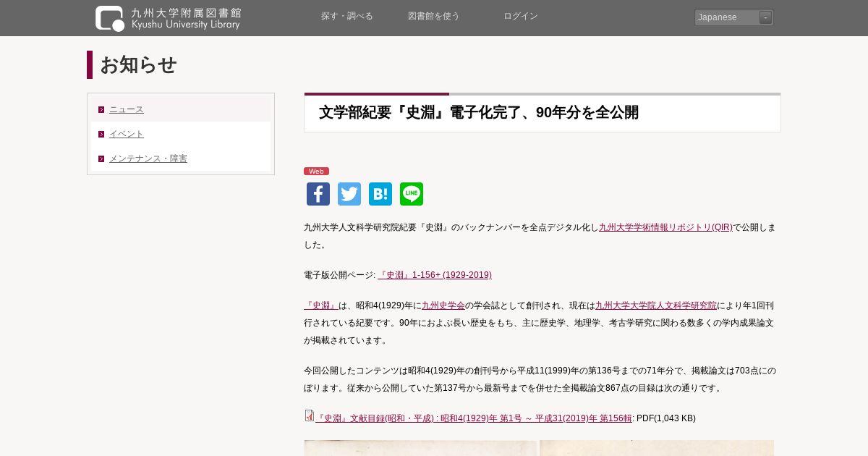
Task: Click the PDF(1,043 KB) file size text
Action: [x=666, y=418]
